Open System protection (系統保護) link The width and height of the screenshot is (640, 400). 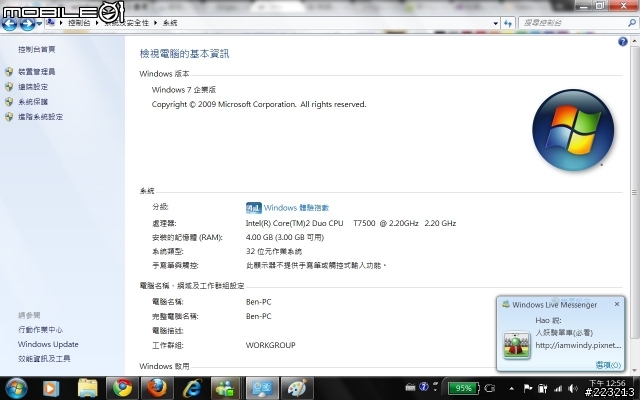click(x=33, y=102)
